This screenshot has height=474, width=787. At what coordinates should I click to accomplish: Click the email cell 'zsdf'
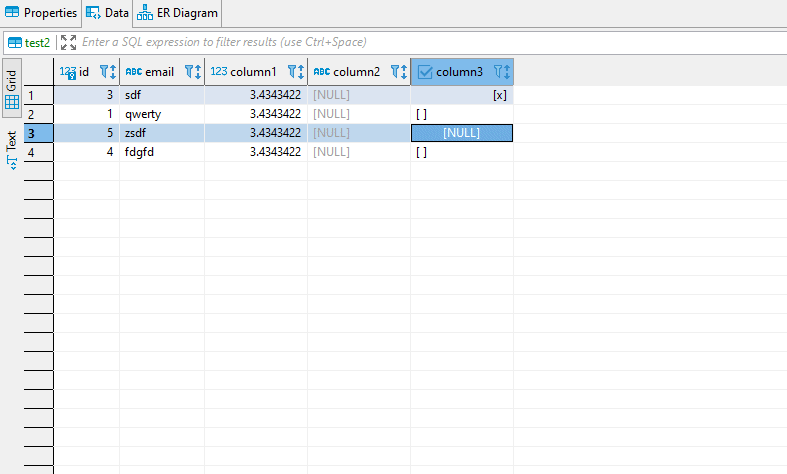(162, 133)
